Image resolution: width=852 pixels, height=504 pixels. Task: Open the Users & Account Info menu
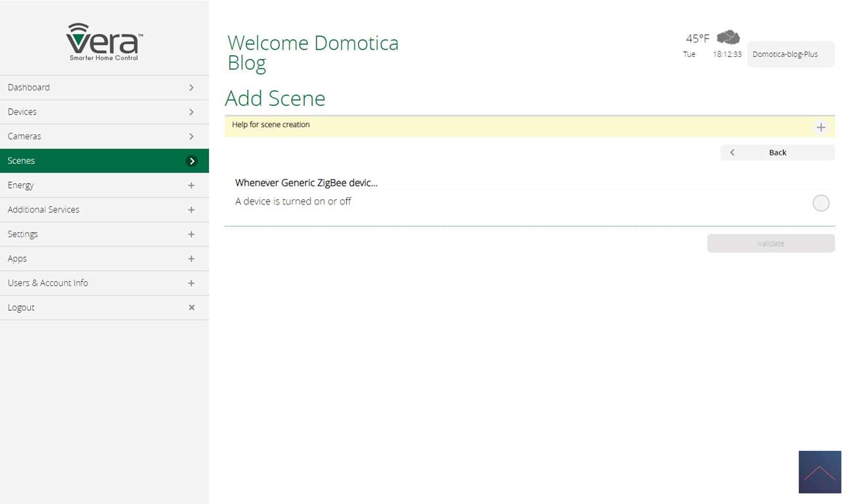point(48,283)
